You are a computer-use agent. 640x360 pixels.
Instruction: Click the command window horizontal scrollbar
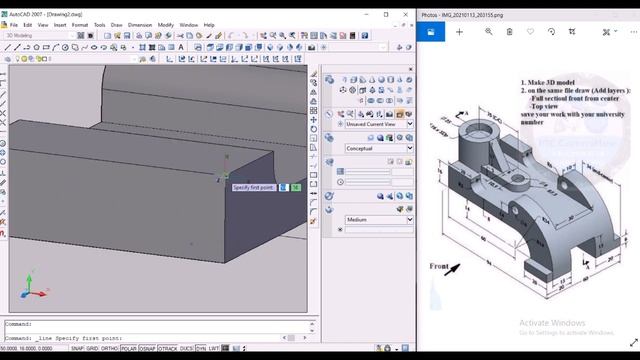pyautogui.click(x=295, y=338)
